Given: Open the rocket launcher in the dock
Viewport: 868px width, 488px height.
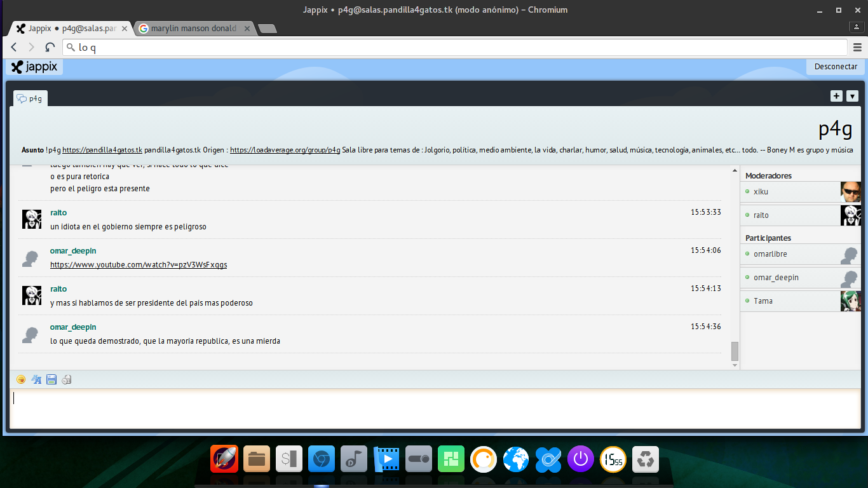Looking at the screenshot, I should [224, 459].
